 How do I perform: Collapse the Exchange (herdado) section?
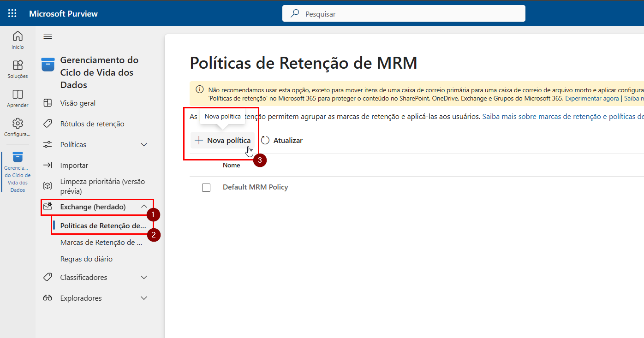tap(144, 207)
